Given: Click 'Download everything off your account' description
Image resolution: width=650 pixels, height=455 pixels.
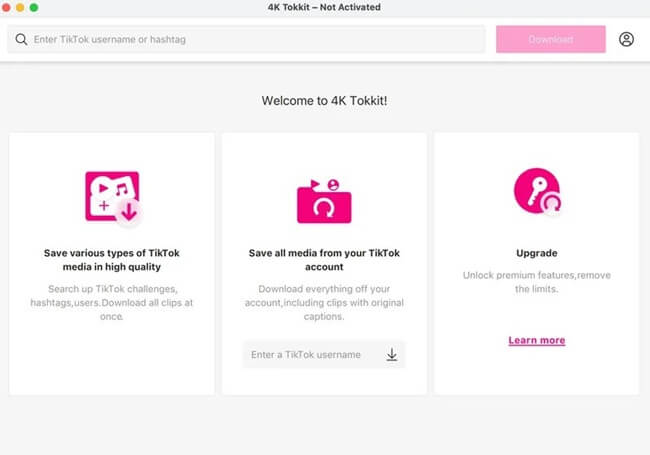Looking at the screenshot, I should pyautogui.click(x=324, y=303).
